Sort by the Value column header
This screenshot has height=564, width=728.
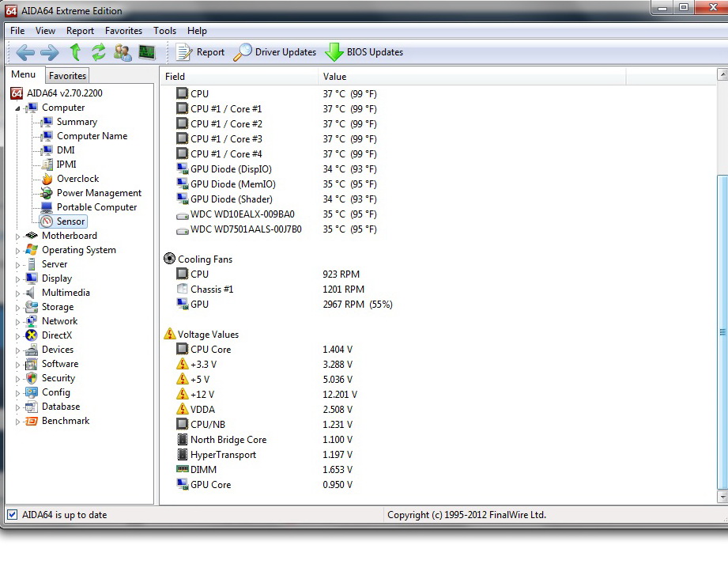(x=472, y=77)
